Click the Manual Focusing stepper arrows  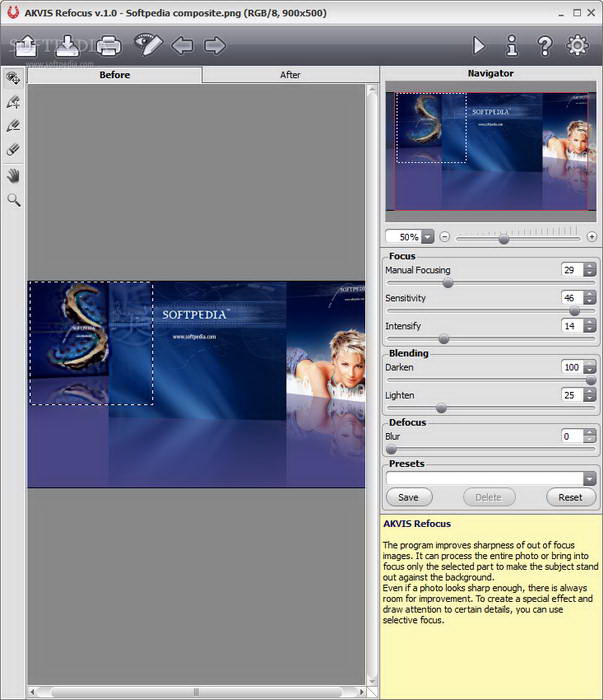590,270
